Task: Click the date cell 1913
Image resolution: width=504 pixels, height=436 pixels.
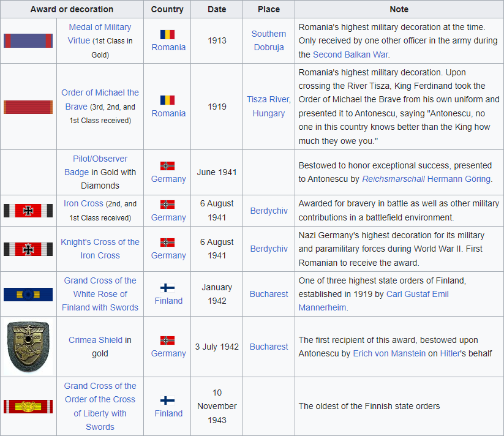Action: click(217, 41)
